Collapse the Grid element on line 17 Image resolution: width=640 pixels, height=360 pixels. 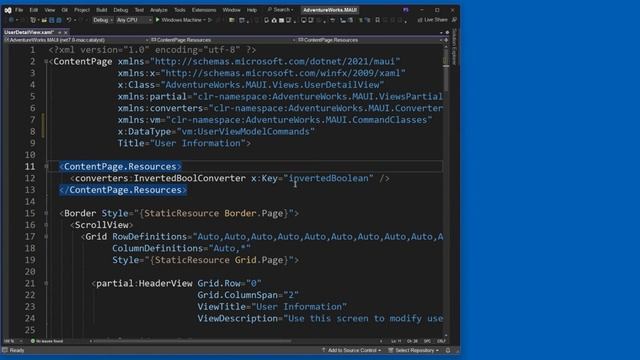pyautogui.click(x=46, y=237)
